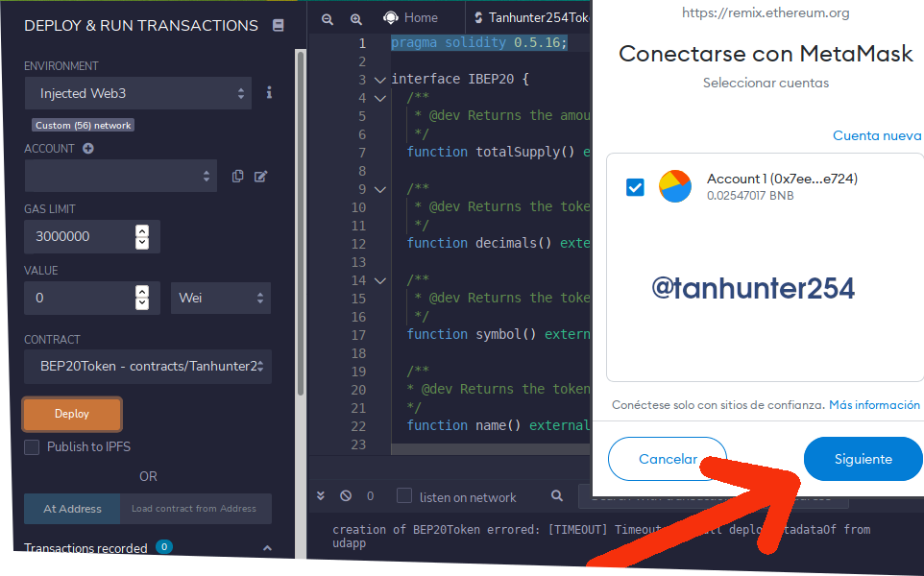The width and height of the screenshot is (924, 576).
Task: Fold the interface IBEP20 code block
Action: (380, 80)
